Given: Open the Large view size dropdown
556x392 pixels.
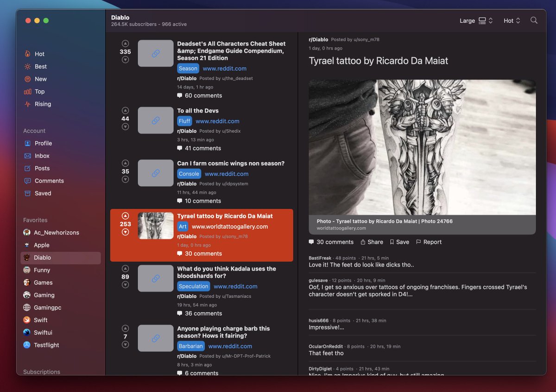Looking at the screenshot, I should (x=476, y=21).
